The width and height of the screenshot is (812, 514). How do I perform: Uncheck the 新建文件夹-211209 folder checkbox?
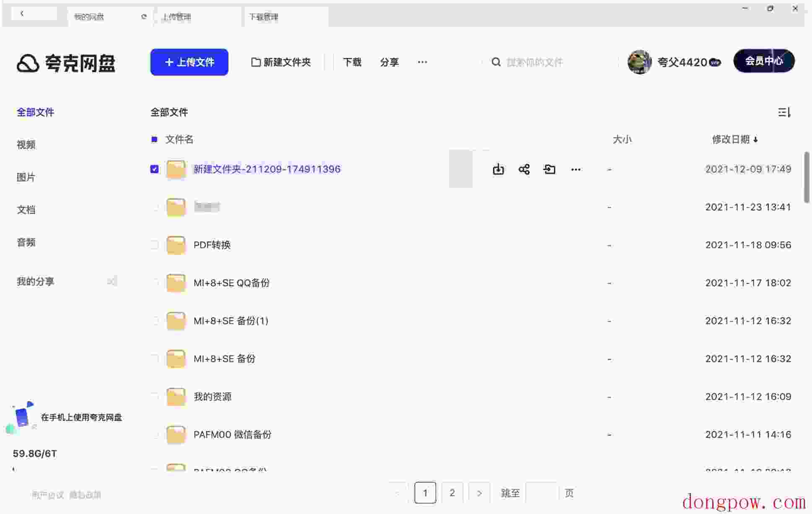[x=154, y=169]
